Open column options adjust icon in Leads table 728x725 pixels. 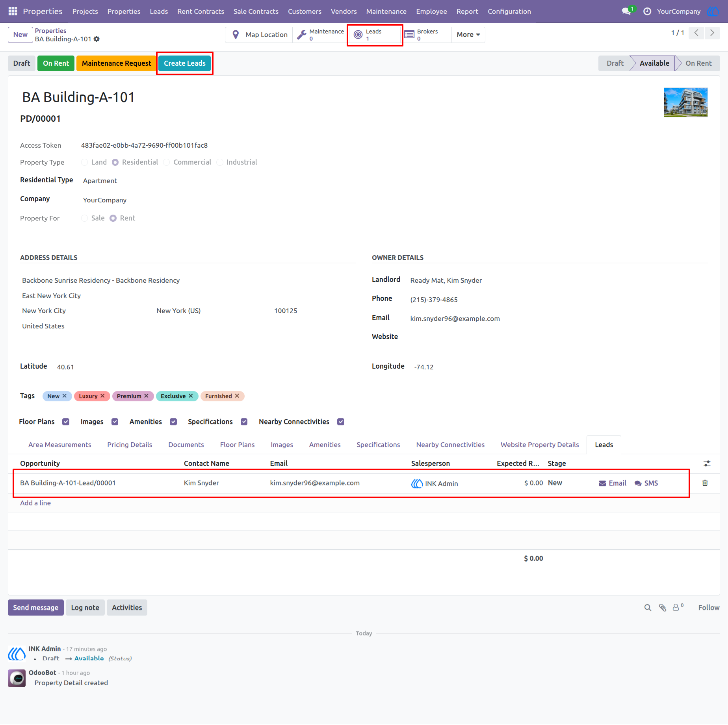[x=707, y=464]
